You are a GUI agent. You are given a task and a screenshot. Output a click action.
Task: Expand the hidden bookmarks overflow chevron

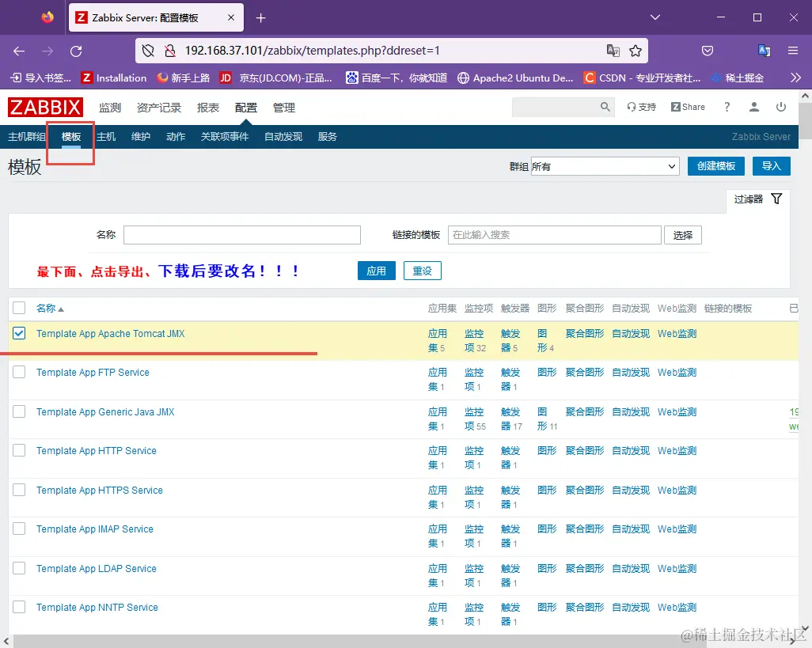pyautogui.click(x=795, y=78)
